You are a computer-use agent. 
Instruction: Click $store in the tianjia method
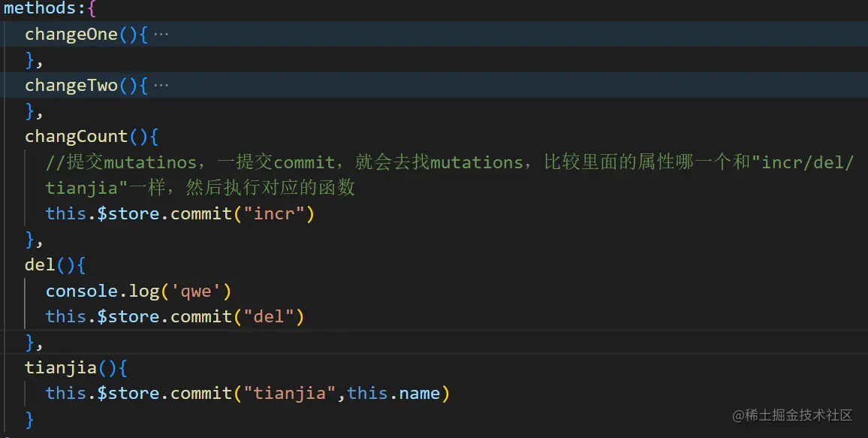129,393
